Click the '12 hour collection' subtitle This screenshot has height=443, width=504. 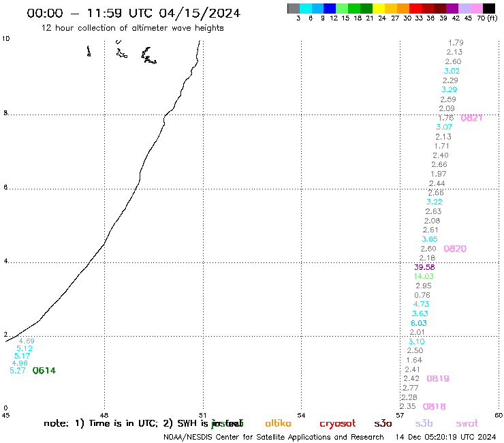click(x=132, y=28)
